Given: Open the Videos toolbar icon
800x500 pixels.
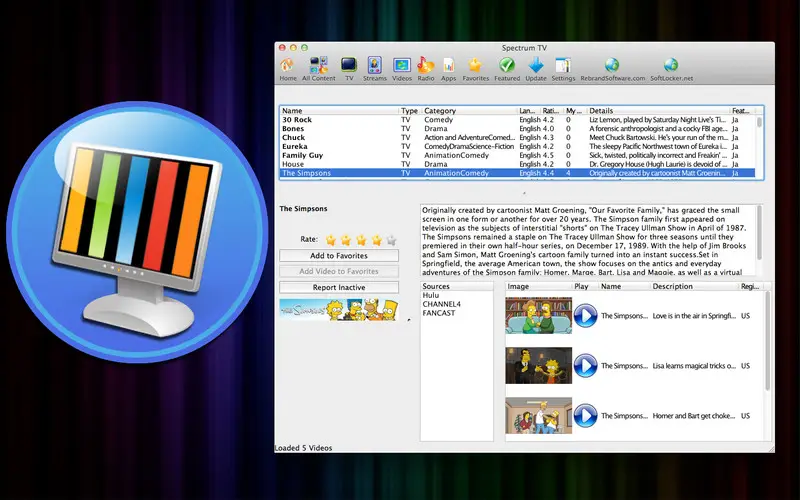Looking at the screenshot, I should (x=402, y=66).
